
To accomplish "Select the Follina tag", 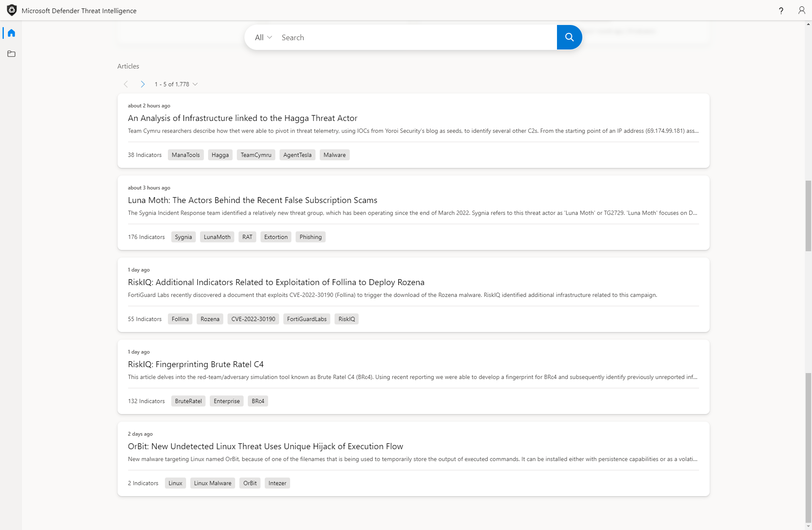I will tap(180, 319).
